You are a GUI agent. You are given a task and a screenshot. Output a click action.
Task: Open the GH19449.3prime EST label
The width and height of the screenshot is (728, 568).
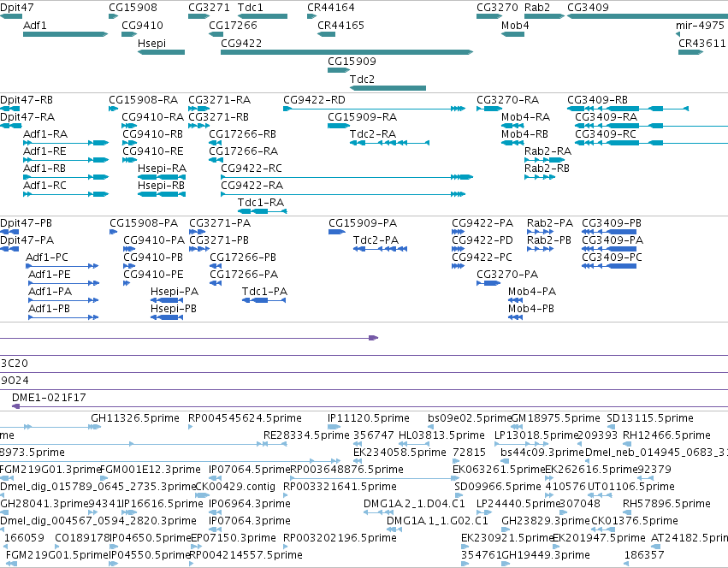pyautogui.click(x=546, y=555)
